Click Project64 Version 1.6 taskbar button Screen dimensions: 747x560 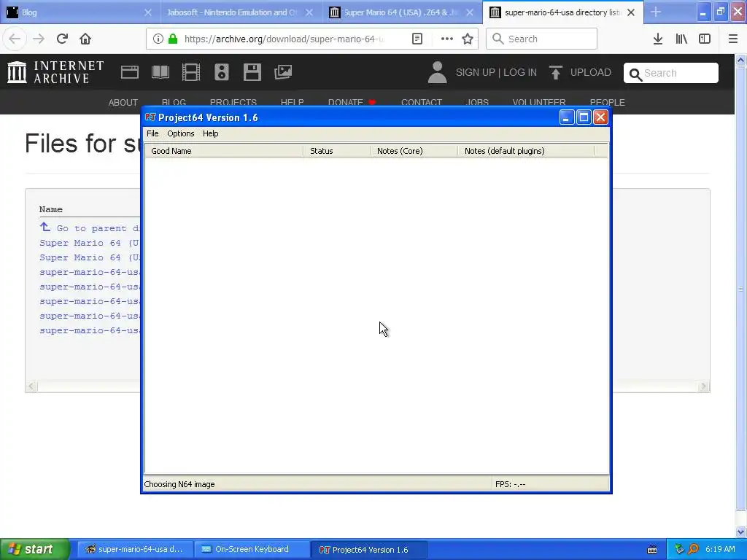click(x=370, y=549)
